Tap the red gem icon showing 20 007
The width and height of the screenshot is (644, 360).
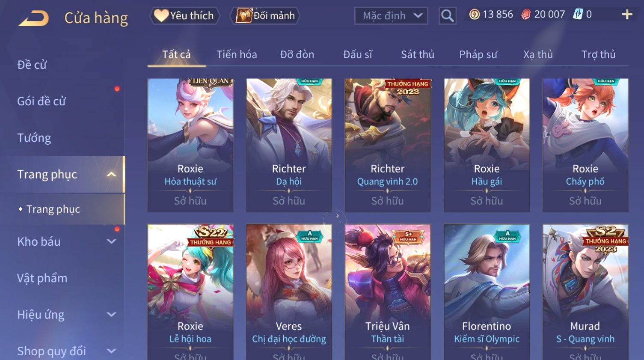526,15
